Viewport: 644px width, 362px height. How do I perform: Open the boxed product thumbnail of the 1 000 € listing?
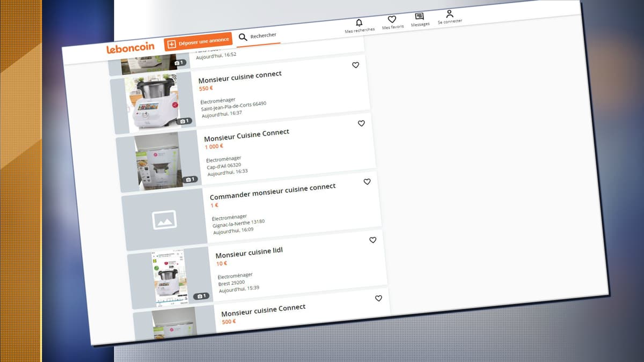158,161
